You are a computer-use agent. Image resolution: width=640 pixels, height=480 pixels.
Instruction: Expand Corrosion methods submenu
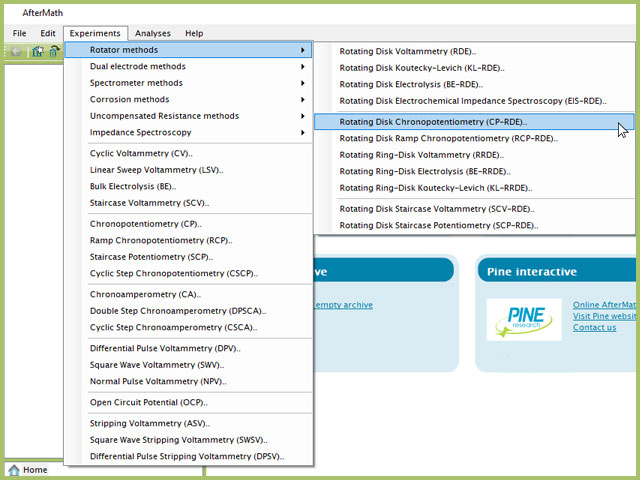pos(188,100)
